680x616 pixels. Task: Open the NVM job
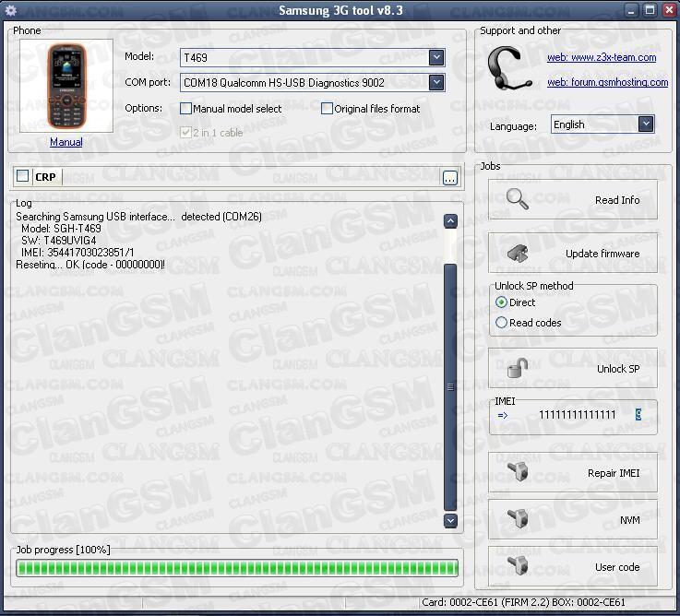[x=572, y=519]
